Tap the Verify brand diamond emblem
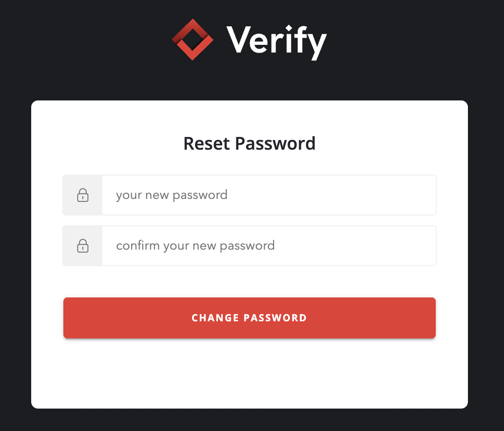The height and width of the screenshot is (431, 504). coord(193,39)
